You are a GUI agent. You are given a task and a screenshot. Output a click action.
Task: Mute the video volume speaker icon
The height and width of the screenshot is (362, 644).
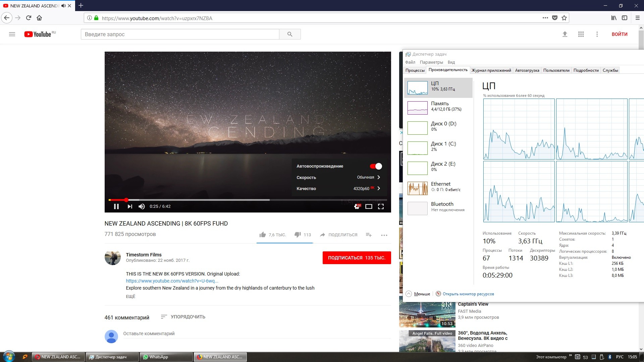[x=142, y=206]
